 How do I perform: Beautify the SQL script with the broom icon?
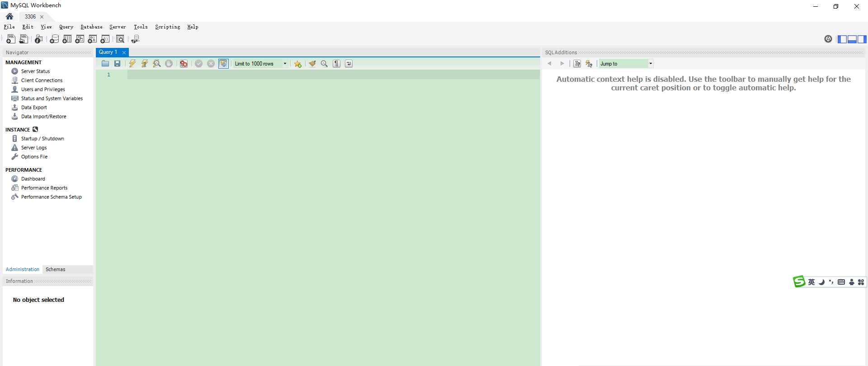pyautogui.click(x=312, y=64)
